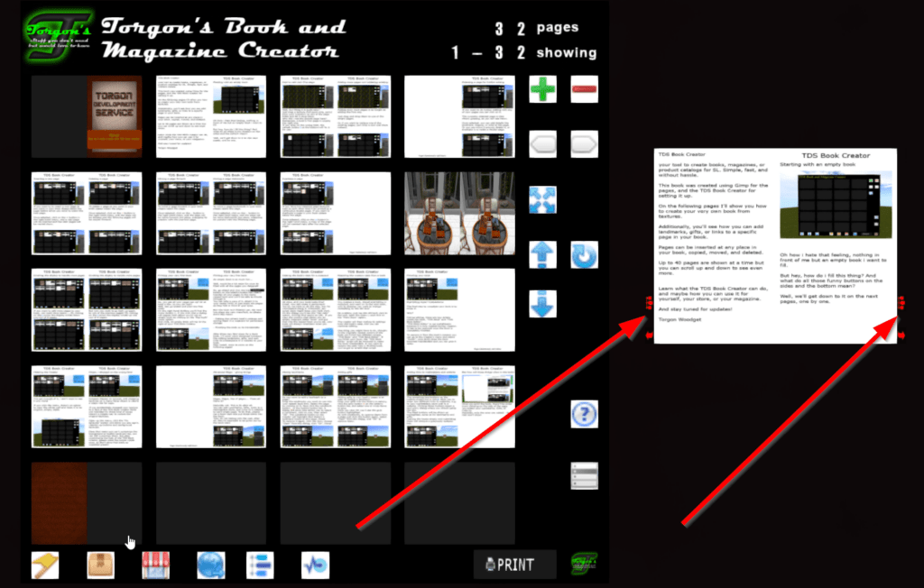This screenshot has width=924, height=588.
Task: Click the right-pointing next page arrow
Action: pos(584,144)
